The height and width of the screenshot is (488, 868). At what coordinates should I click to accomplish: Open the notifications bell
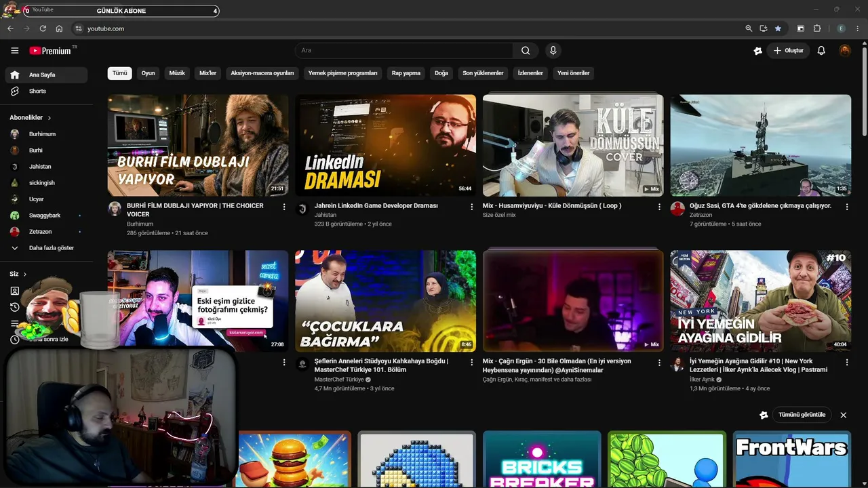[821, 51]
